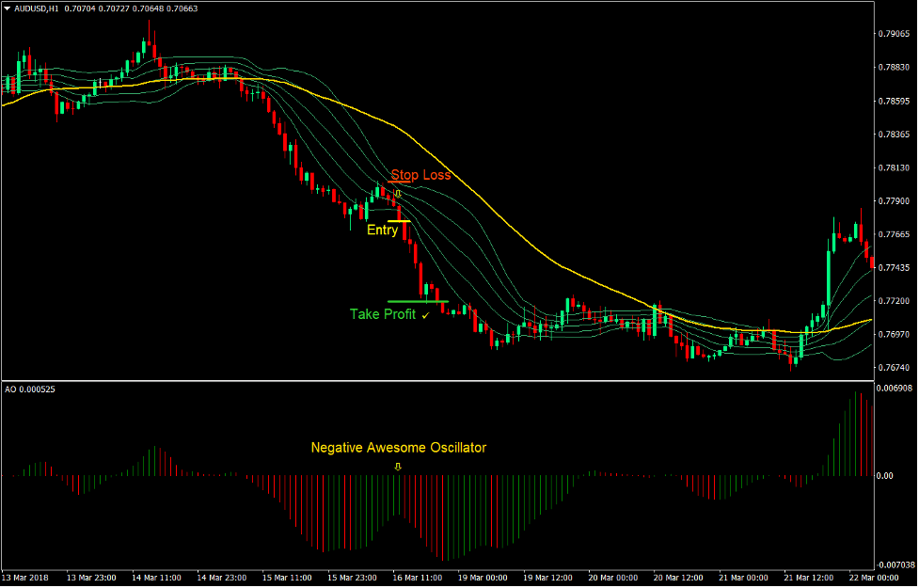Click the 0.78830 price scale value
The height and width of the screenshot is (588, 919).
pos(894,68)
